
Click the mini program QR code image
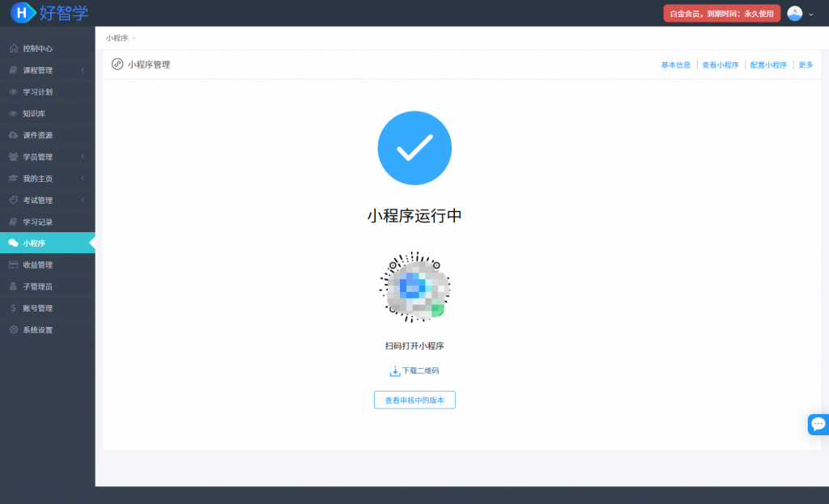coord(414,287)
